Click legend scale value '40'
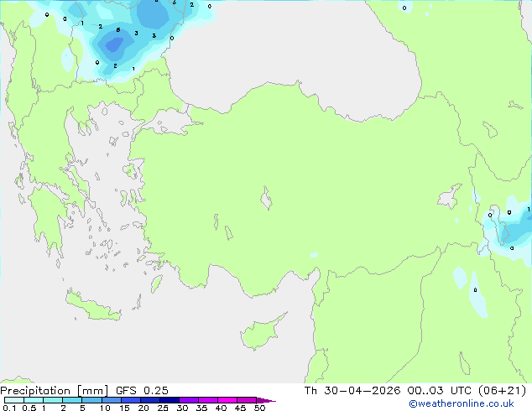The height and width of the screenshot is (411, 532). 221,408
